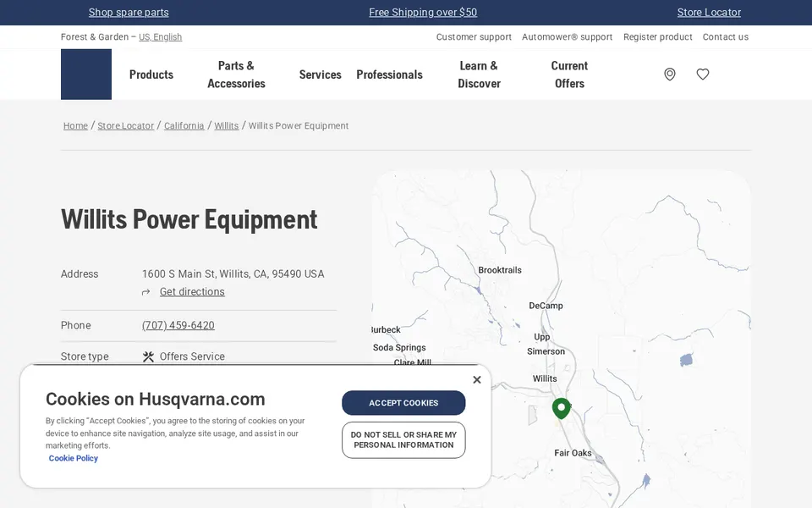Viewport: 812px width, 508px height.
Task: Click the DeCamp label on map
Action: (x=546, y=306)
